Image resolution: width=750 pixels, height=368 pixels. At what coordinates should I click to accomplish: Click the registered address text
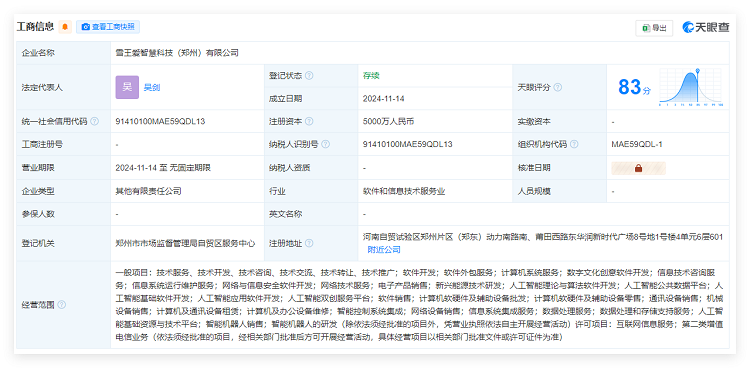[x=543, y=237]
